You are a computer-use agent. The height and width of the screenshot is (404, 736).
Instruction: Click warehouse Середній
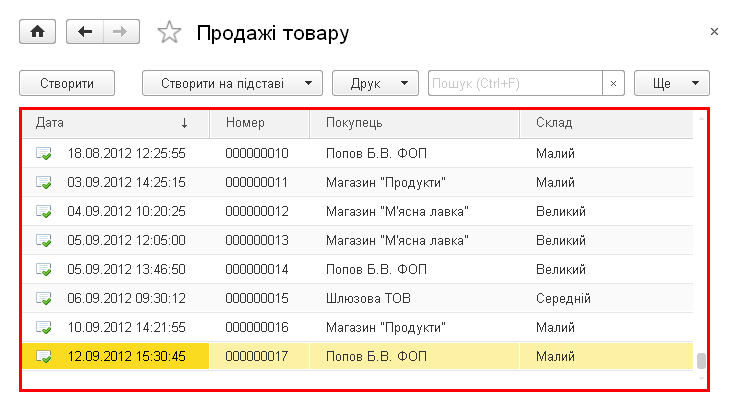(x=563, y=298)
